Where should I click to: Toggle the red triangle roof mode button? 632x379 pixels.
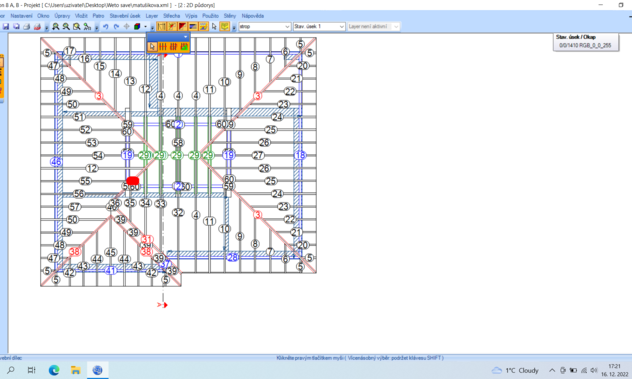pyautogui.click(x=182, y=27)
